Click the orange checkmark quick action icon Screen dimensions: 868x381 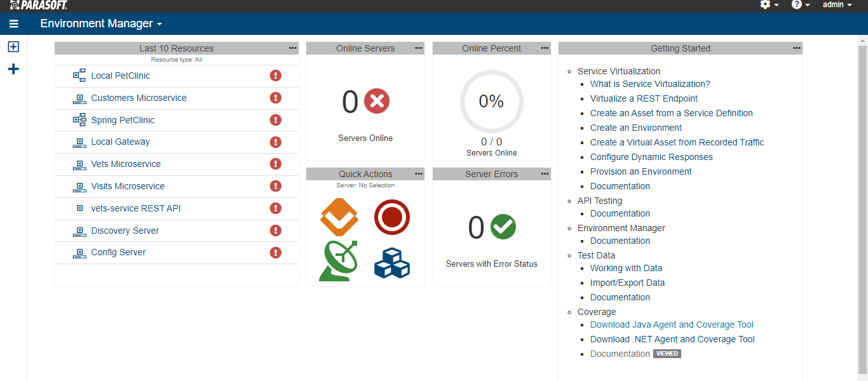pos(339,217)
